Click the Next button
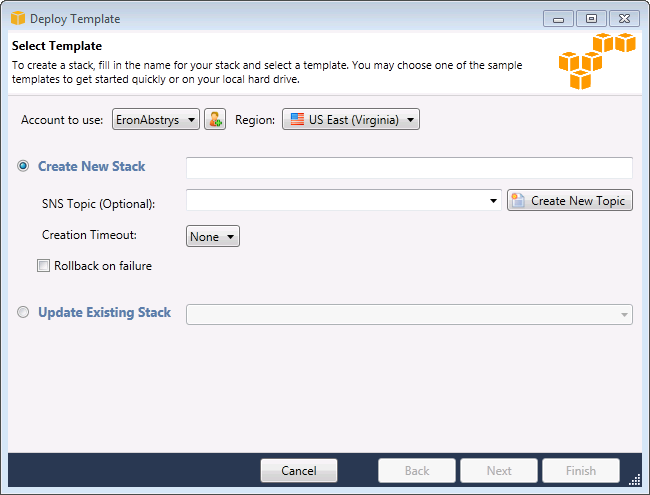 click(x=499, y=470)
